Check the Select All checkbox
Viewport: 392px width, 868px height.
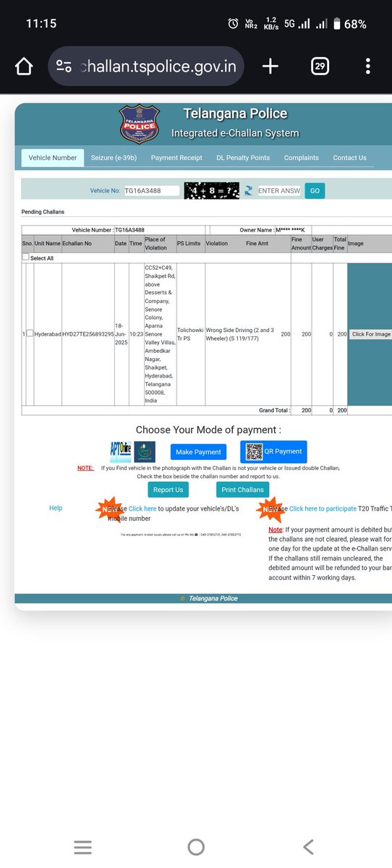[26, 257]
